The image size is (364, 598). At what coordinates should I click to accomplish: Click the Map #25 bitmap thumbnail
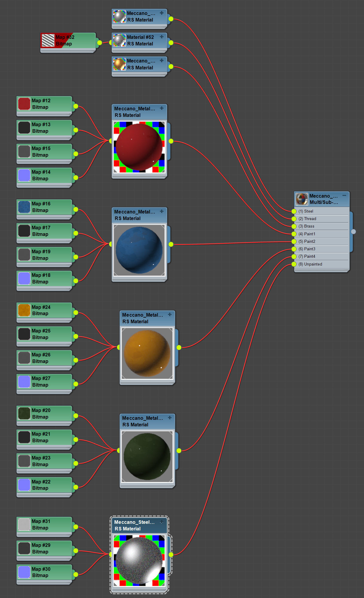pyautogui.click(x=24, y=334)
